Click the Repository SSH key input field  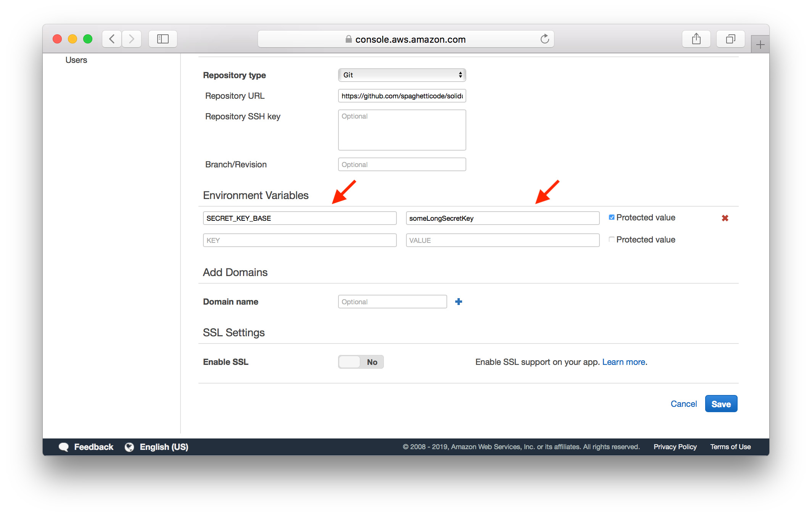point(401,130)
